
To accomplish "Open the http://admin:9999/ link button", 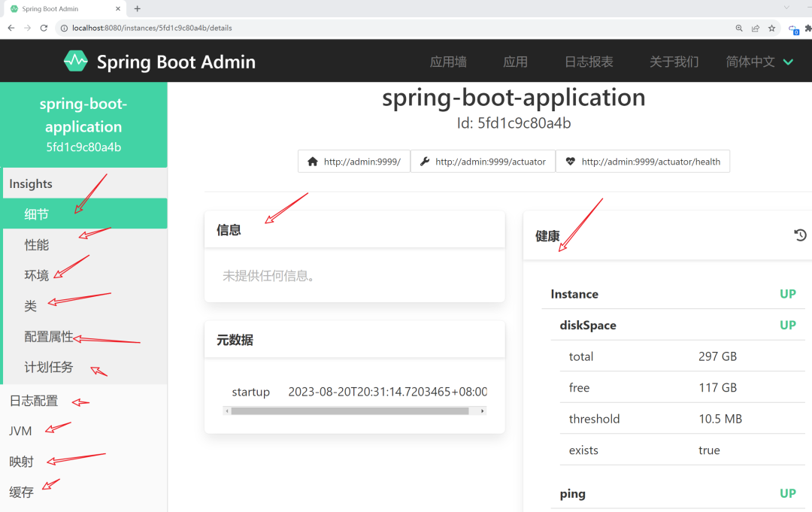I will coord(354,162).
